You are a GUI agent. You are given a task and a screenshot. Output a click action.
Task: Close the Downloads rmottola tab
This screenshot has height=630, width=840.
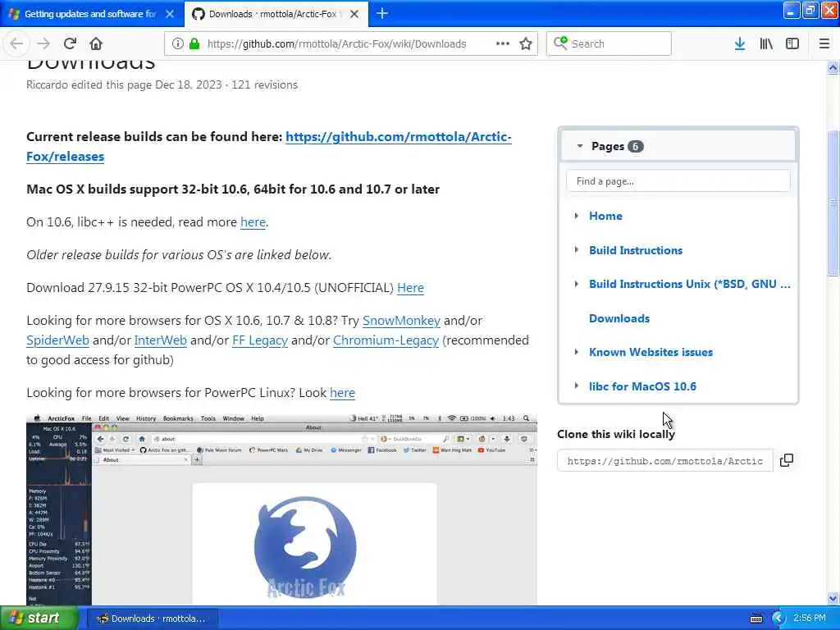pos(354,14)
